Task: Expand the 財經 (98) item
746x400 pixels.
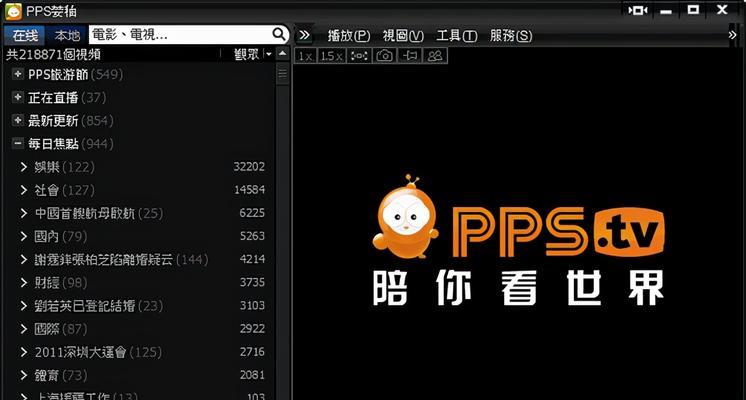Action: [24, 283]
